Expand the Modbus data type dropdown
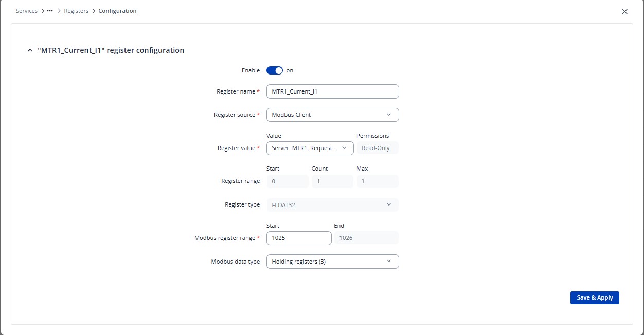The width and height of the screenshot is (644, 335). pos(332,262)
